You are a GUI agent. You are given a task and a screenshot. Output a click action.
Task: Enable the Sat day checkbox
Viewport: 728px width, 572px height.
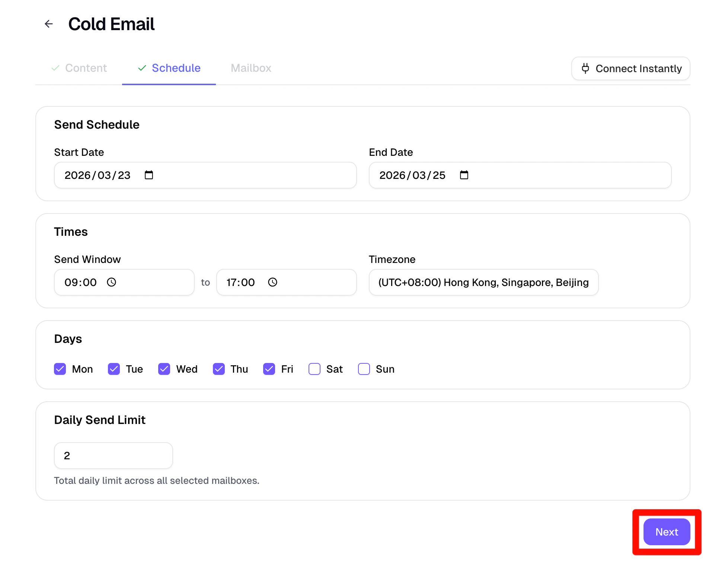(314, 369)
